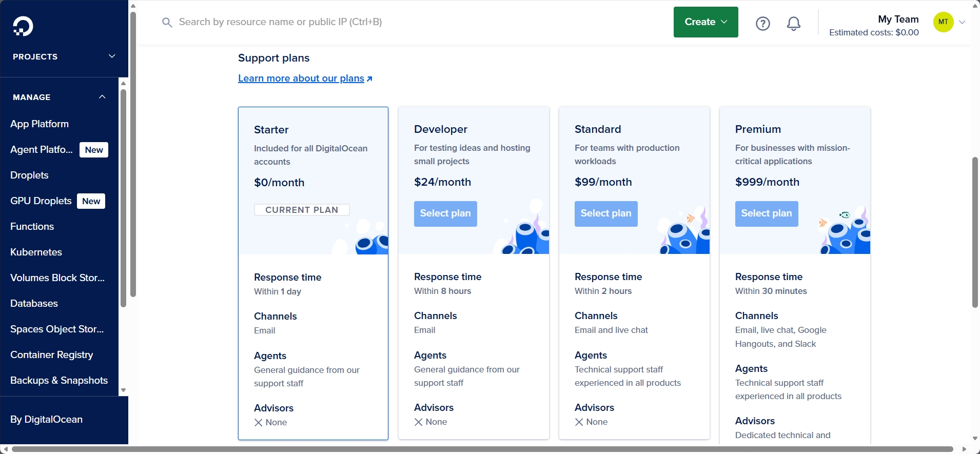Viewport: 980px width, 454px height.
Task: Go to Droplets in sidebar
Action: click(29, 175)
